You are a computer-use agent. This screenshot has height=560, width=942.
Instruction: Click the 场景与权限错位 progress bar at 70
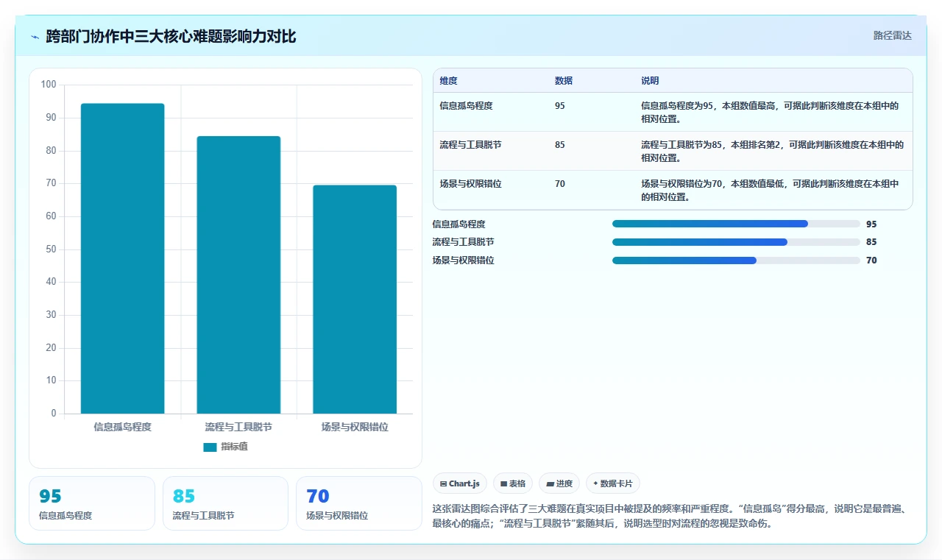pos(736,260)
